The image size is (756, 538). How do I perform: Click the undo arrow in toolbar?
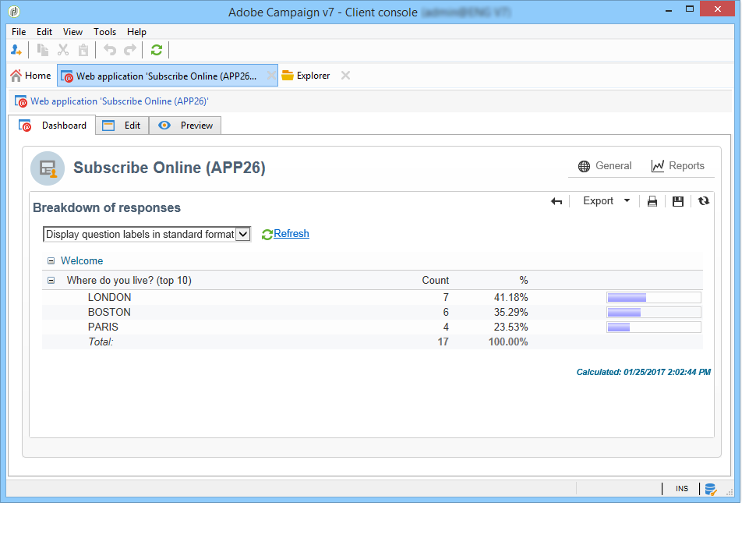point(110,50)
